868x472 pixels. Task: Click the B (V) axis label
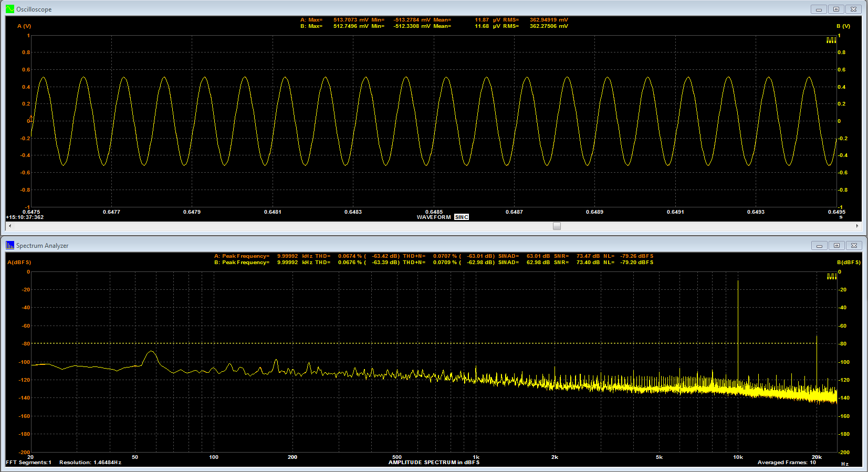843,26
